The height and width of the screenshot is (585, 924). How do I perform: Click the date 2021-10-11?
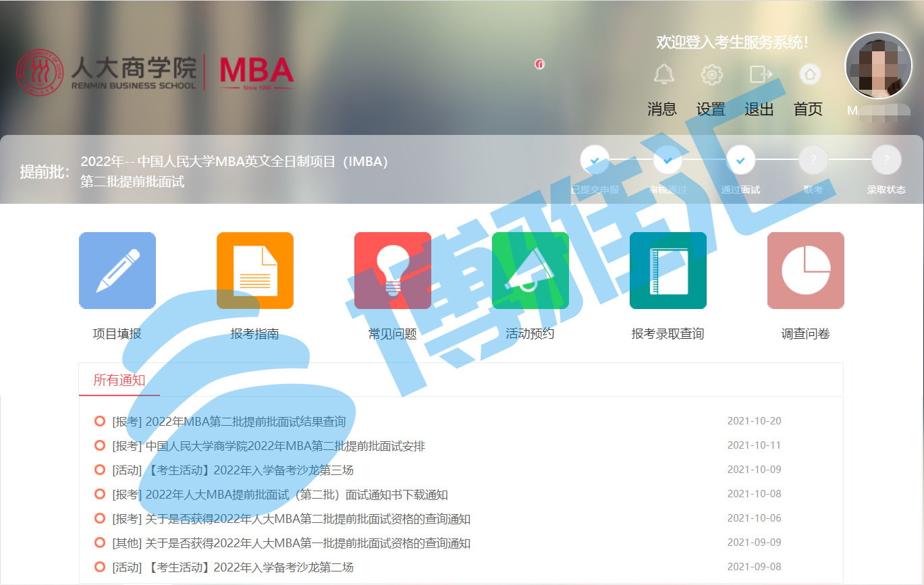coord(754,445)
